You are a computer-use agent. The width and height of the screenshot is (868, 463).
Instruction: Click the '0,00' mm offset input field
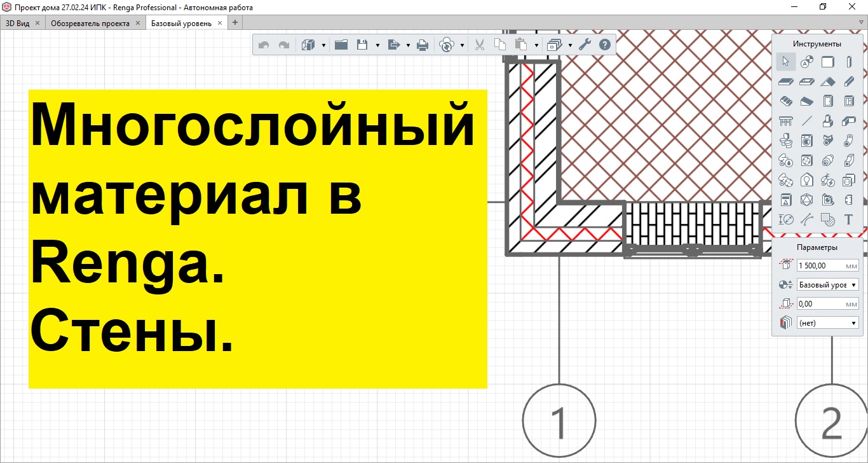pos(827,304)
